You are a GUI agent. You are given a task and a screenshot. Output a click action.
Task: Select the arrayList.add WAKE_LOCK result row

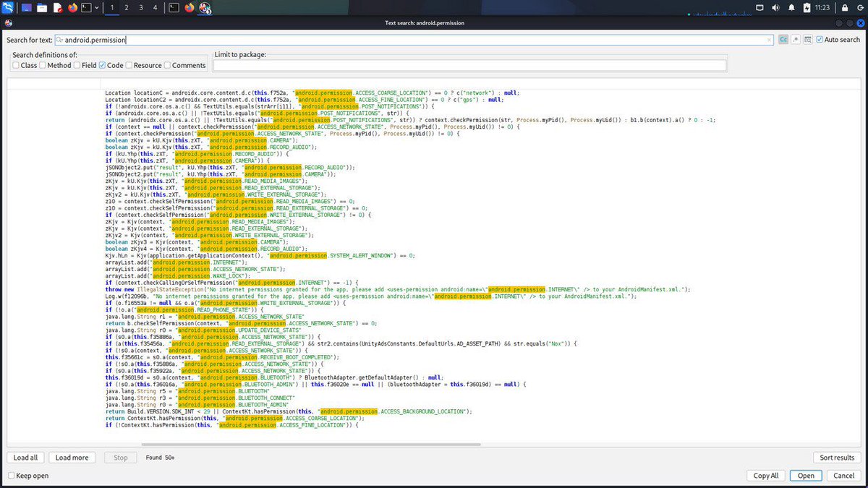178,275
